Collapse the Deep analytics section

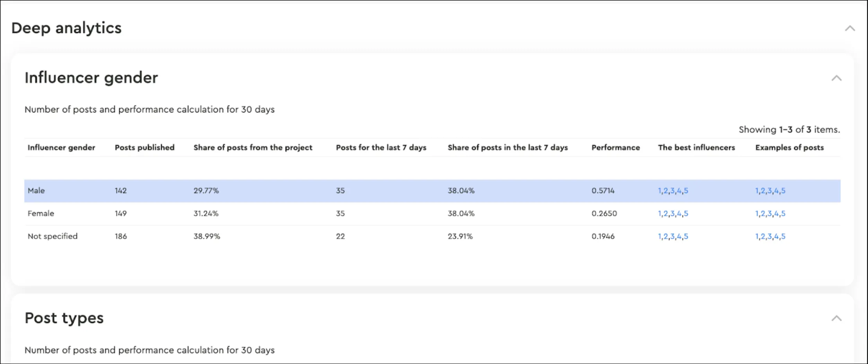[x=850, y=29]
